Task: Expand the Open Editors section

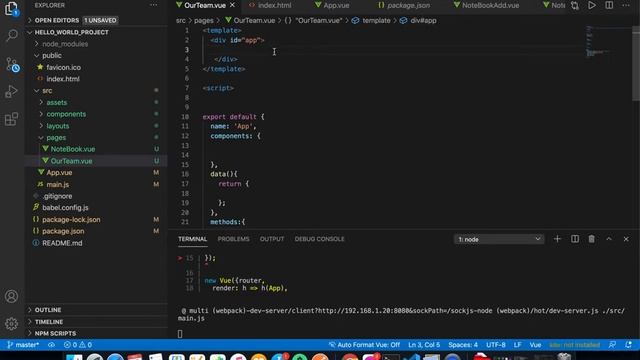Action: 96,20
